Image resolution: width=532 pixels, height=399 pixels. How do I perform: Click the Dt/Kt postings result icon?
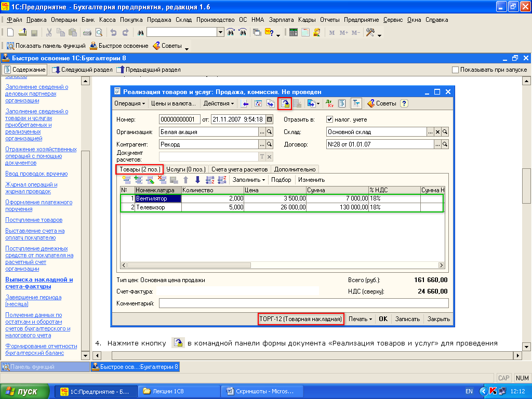(x=329, y=103)
